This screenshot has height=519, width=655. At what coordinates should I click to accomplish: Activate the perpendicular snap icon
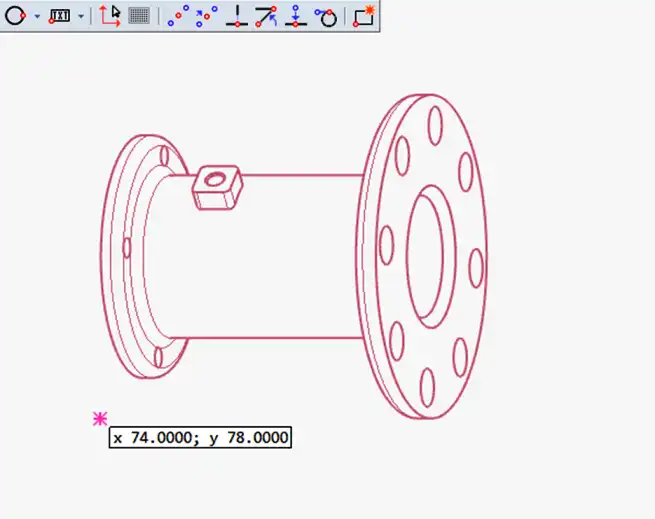pyautogui.click(x=236, y=16)
